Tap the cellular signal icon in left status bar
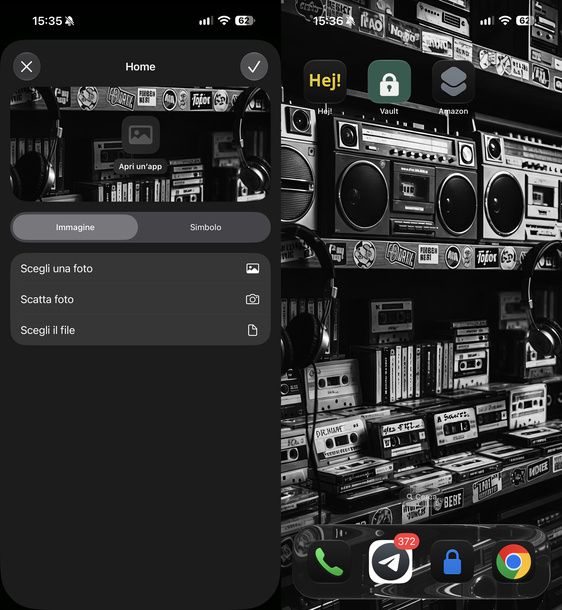 (206, 21)
